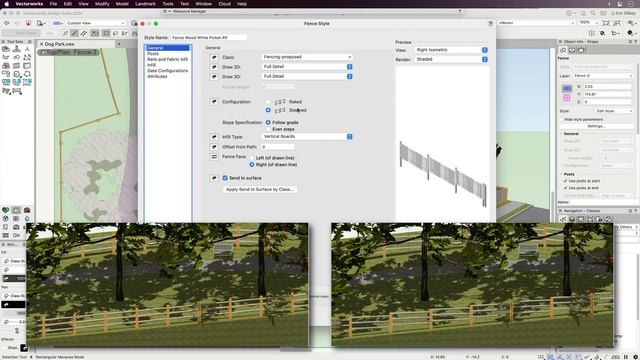Viewport: 640px width, 360px height.
Task: Open the Data tab icon in Object Info
Action: click(572, 50)
